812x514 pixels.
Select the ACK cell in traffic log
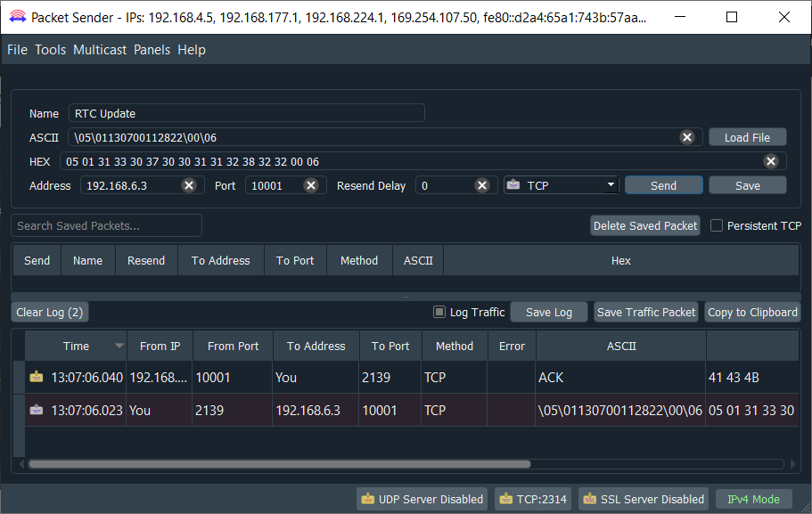pyautogui.click(x=620, y=378)
